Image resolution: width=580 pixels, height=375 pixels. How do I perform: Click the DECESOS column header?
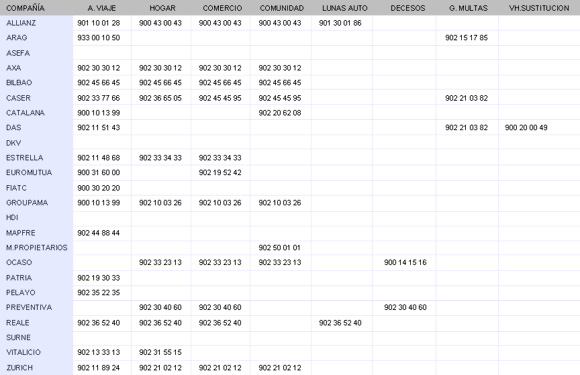pyautogui.click(x=408, y=8)
